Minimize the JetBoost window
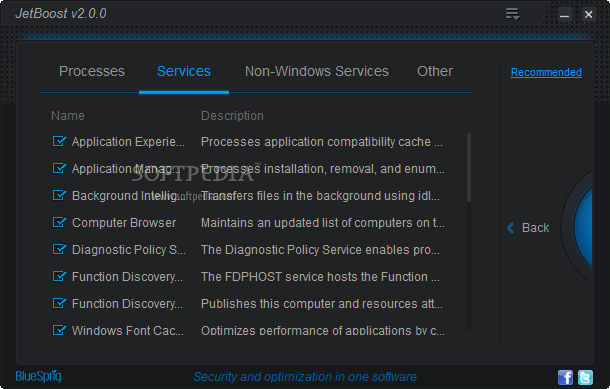 click(x=564, y=15)
